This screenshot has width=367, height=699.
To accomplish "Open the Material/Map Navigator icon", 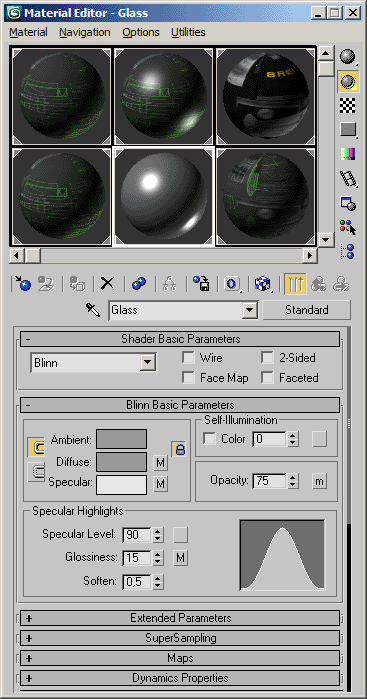I will pyautogui.click(x=348, y=251).
